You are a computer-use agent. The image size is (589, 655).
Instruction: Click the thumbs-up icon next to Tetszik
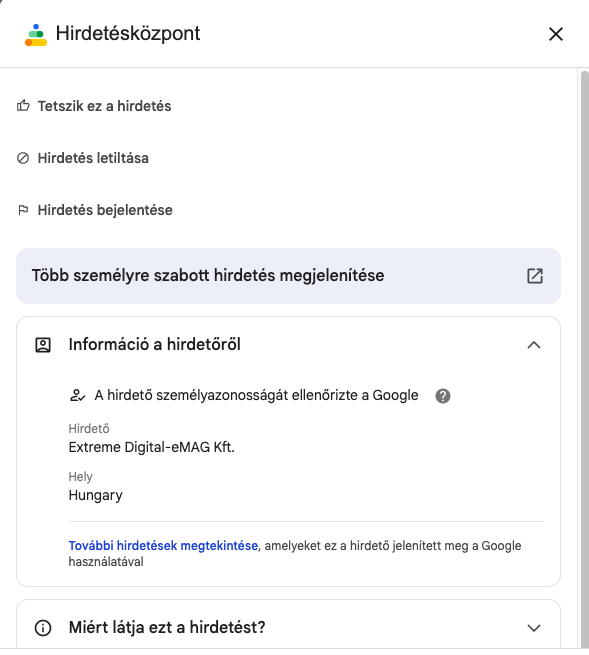click(23, 106)
